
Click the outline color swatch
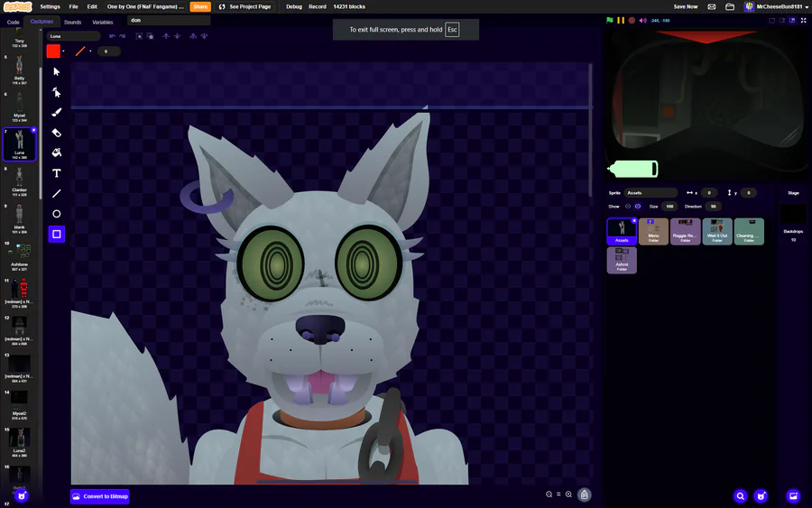coord(80,51)
